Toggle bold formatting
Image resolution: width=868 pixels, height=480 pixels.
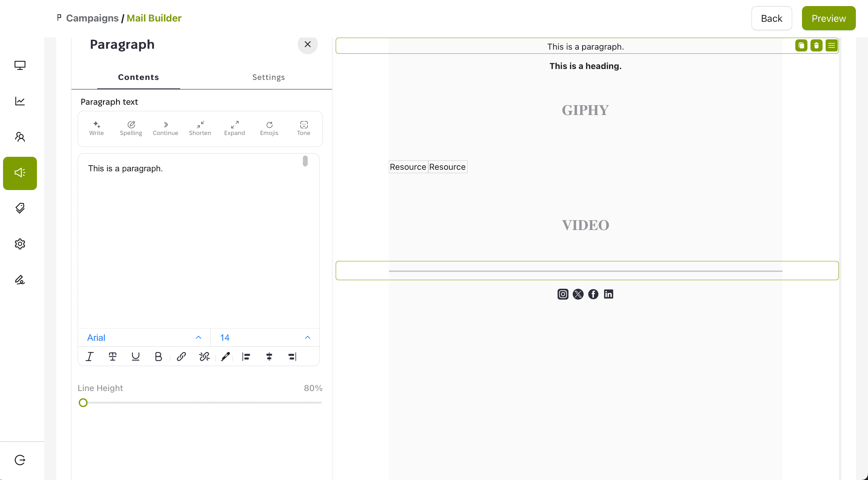[158, 357]
